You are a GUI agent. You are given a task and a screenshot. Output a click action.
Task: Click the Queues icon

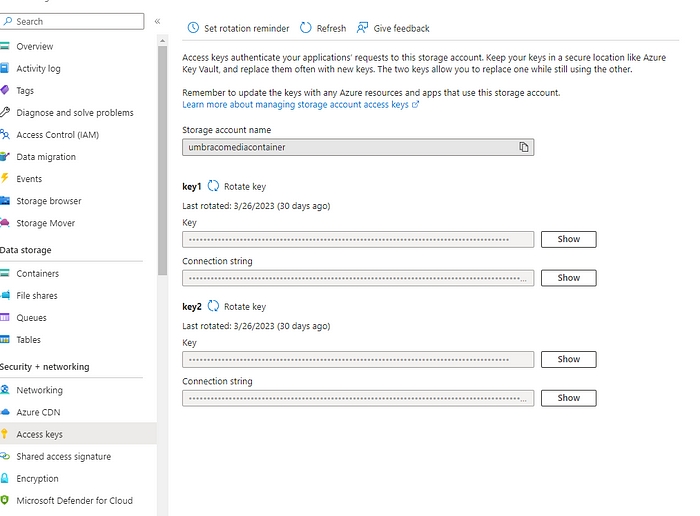click(4, 317)
